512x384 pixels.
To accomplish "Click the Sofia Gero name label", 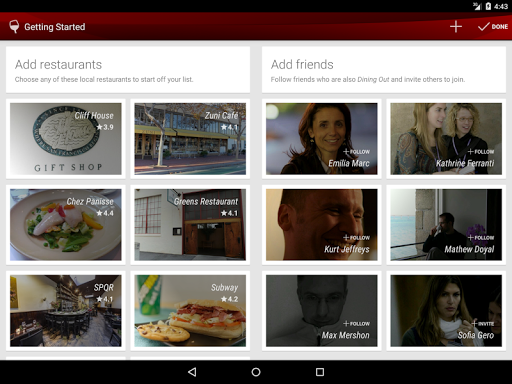I will point(476,335).
